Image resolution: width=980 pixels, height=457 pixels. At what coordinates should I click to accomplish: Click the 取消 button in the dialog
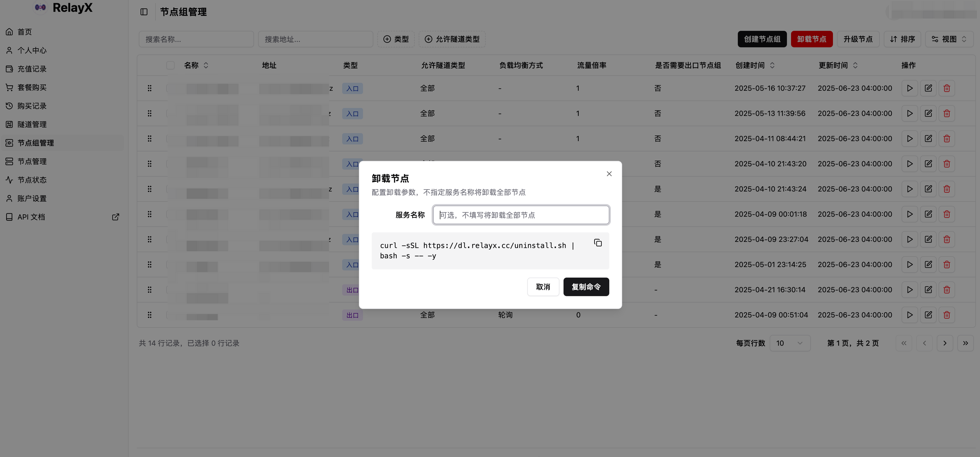543,287
